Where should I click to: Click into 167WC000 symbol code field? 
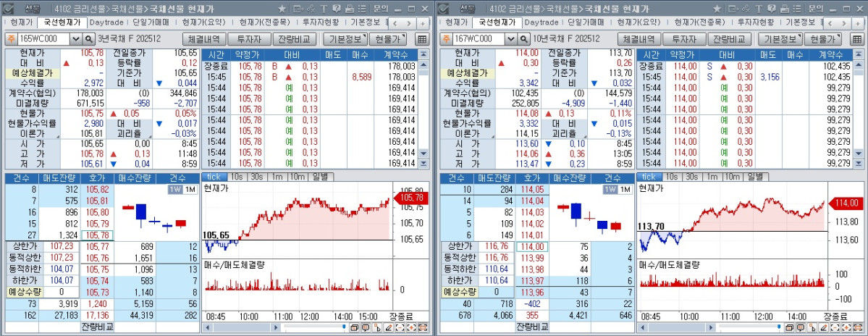[x=479, y=39]
